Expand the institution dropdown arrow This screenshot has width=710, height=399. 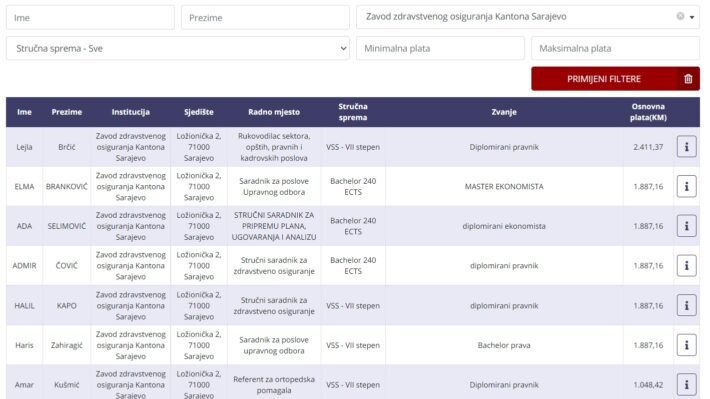tap(692, 17)
